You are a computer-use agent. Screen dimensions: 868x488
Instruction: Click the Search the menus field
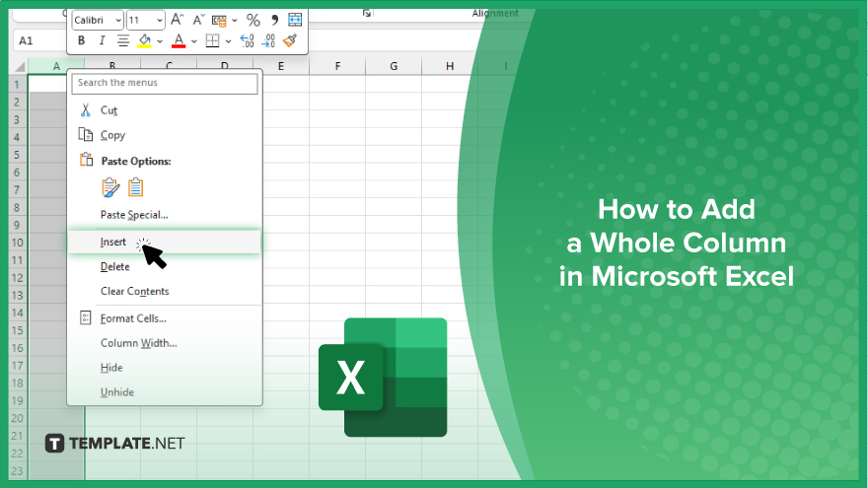click(165, 83)
